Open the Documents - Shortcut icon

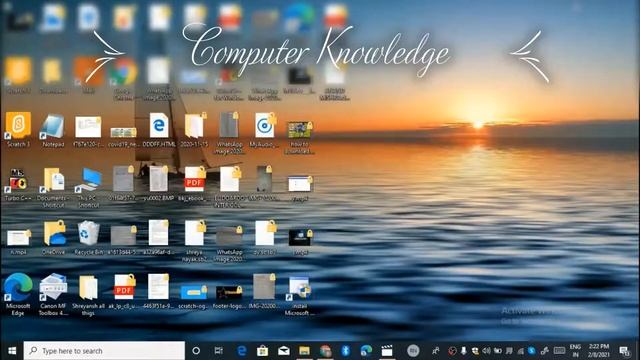click(53, 187)
